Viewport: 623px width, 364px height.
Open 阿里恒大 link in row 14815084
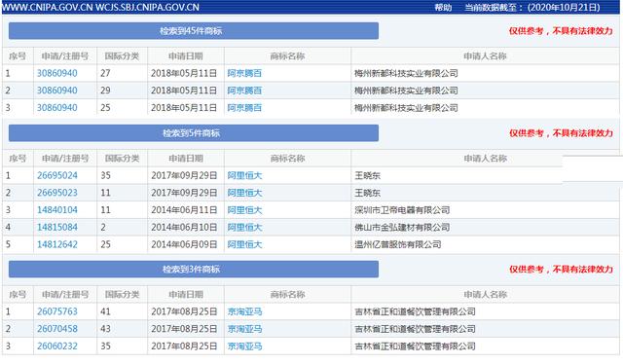tap(244, 228)
